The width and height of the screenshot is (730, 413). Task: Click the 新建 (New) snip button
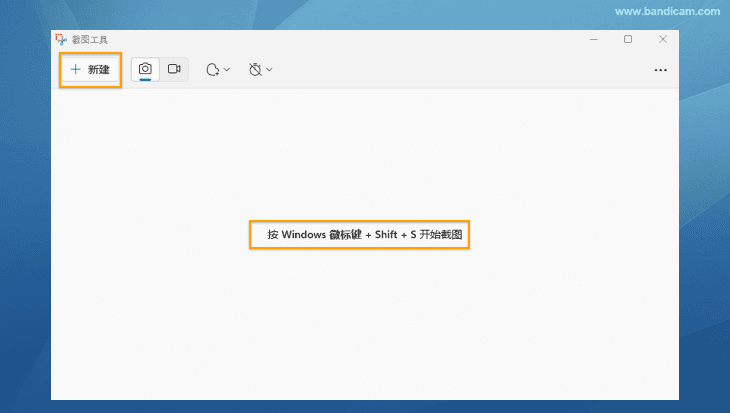pos(91,70)
